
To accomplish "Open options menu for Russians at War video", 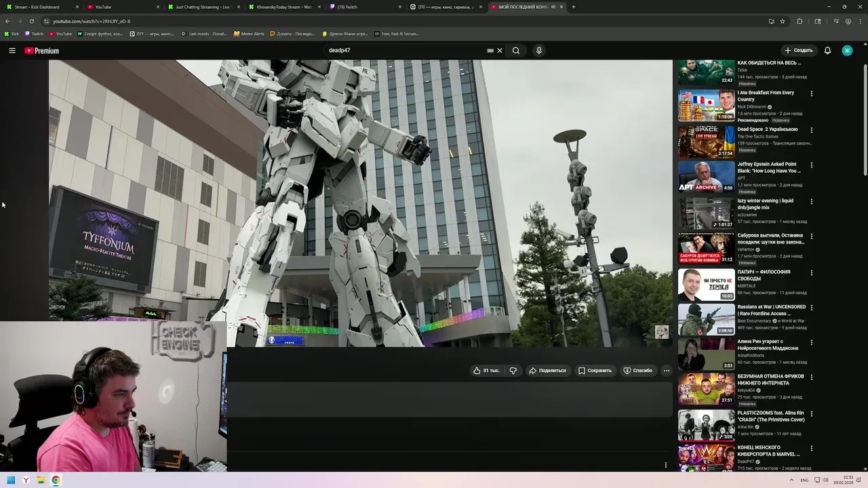I will 812,308.
